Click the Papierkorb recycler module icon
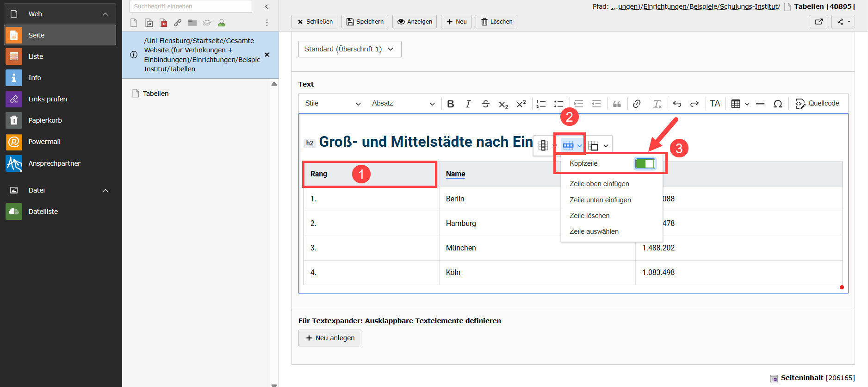 pyautogui.click(x=14, y=120)
